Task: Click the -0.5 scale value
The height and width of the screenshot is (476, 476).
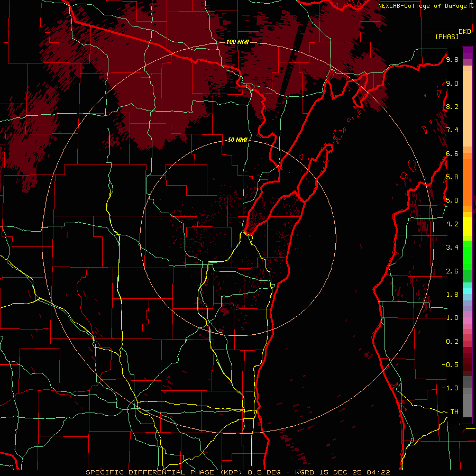Action: click(450, 365)
